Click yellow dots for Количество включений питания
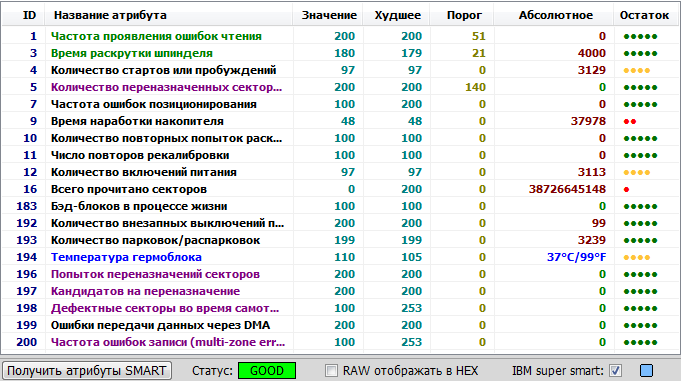This screenshot has width=681, height=381. coord(637,172)
